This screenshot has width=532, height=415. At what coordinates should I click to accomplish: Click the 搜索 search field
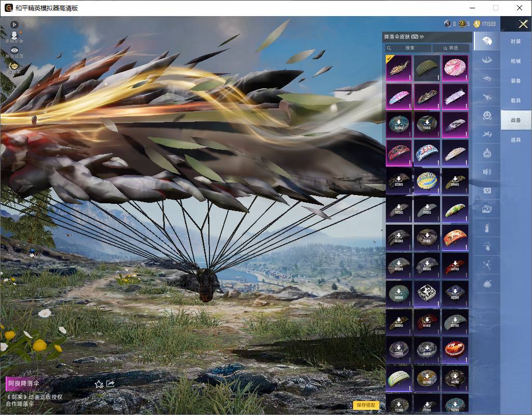(408, 48)
